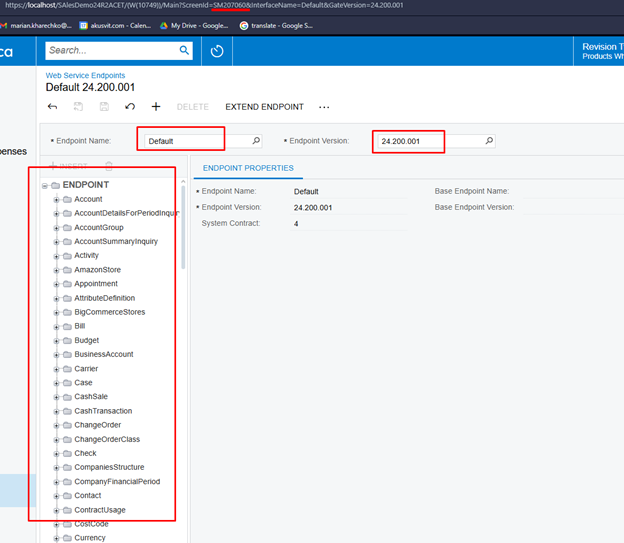The width and height of the screenshot is (624, 543).
Task: Select ContractUsage tree item
Action: click(99, 510)
